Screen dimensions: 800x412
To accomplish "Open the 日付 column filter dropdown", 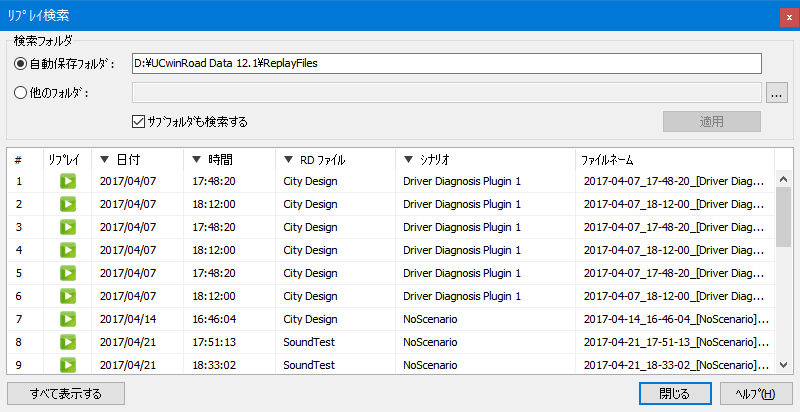I will pyautogui.click(x=105, y=160).
